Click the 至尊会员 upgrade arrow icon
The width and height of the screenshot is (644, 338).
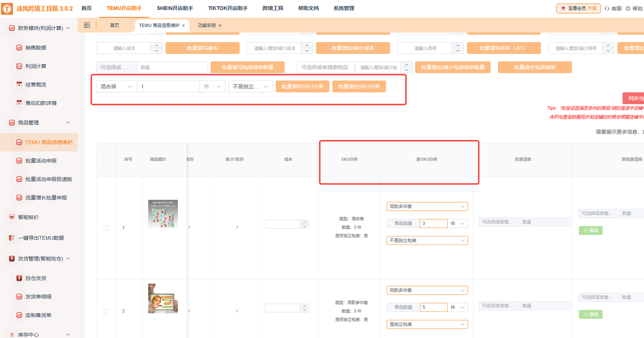563,9
